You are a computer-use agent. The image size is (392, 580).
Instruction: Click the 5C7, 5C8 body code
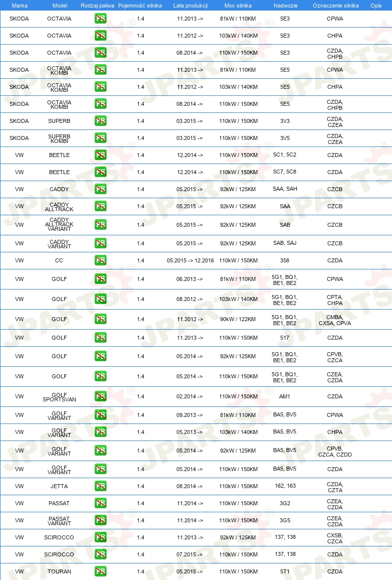[285, 172]
